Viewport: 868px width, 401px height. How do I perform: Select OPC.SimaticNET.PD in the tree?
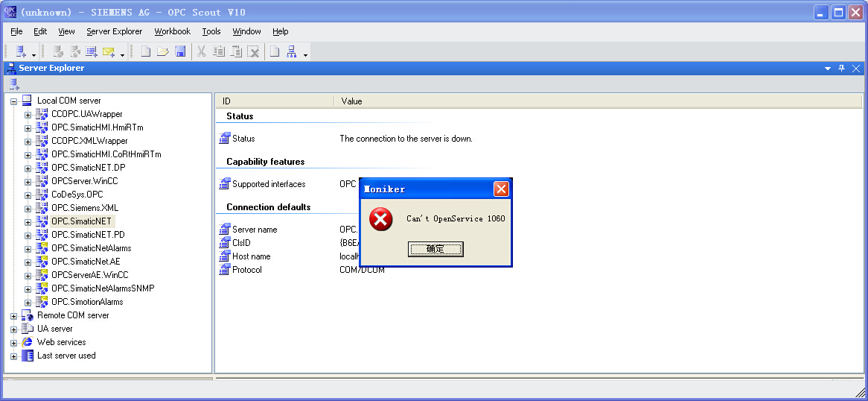pos(88,235)
